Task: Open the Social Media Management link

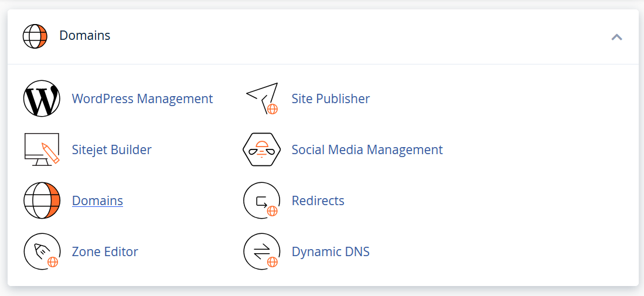Action: pyautogui.click(x=367, y=149)
